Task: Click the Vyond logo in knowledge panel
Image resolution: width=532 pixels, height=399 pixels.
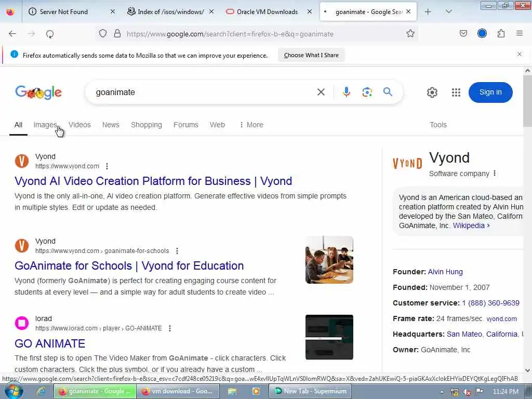Action: (407, 164)
